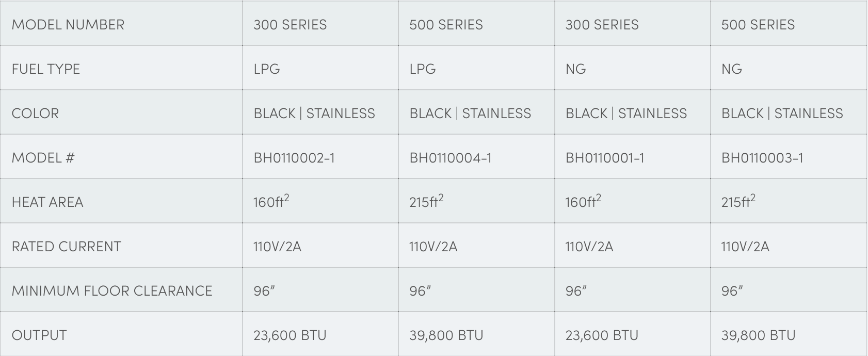Select model number BH0110004-1

451,158
